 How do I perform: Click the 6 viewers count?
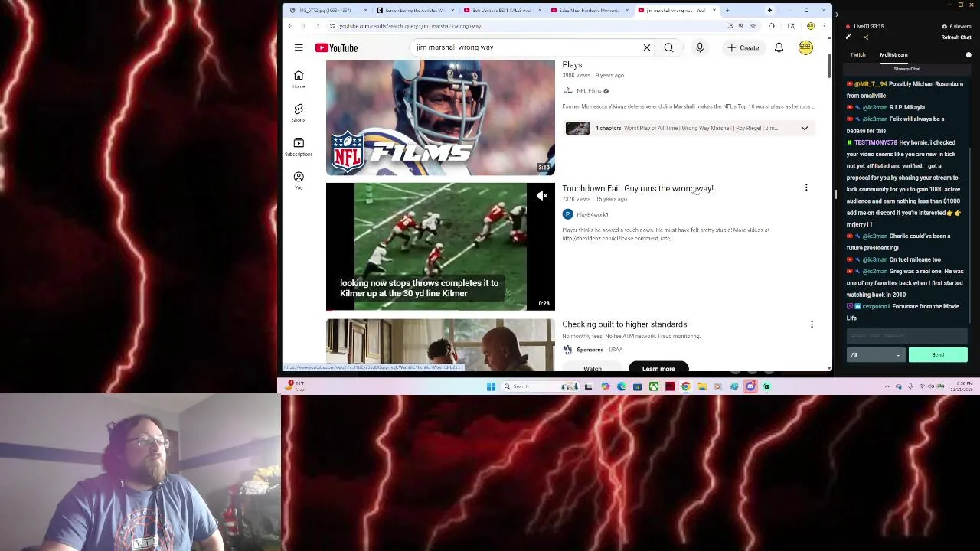(957, 27)
